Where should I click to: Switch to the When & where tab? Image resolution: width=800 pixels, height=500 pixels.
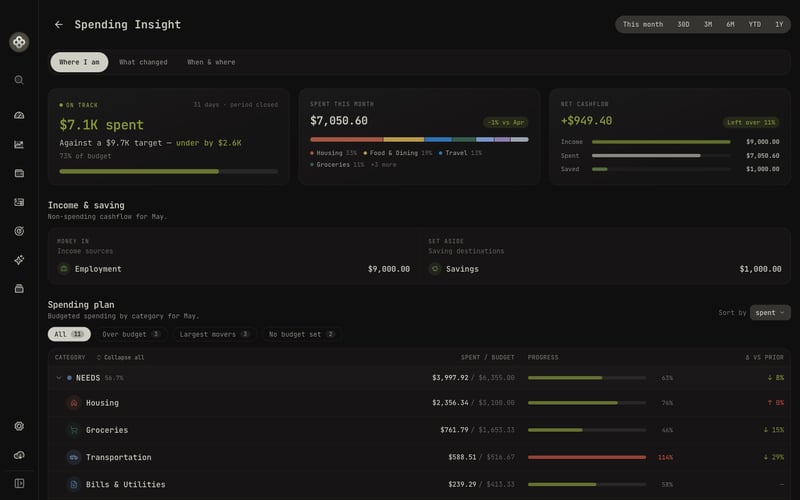(211, 62)
